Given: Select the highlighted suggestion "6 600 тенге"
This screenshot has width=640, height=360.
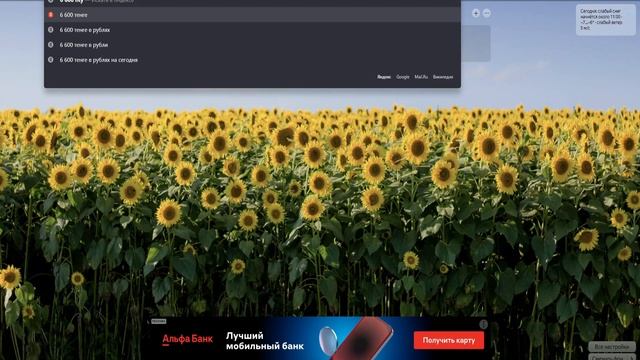Looking at the screenshot, I should click(252, 15).
